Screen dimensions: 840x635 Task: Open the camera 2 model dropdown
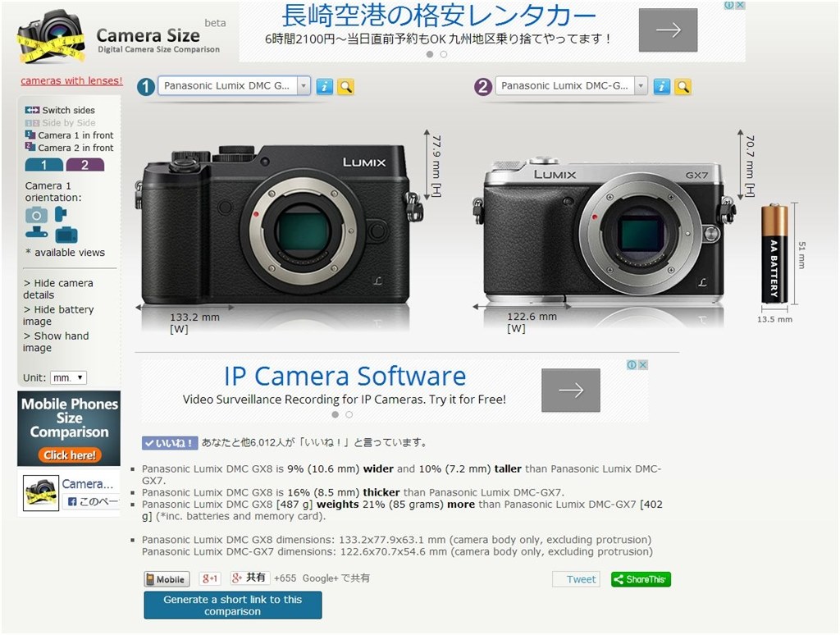571,86
